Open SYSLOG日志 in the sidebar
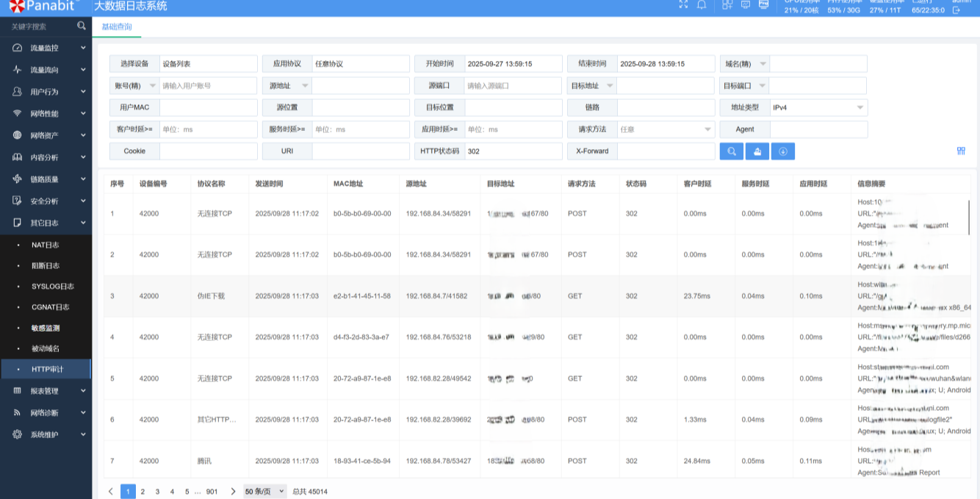This screenshot has width=980, height=499. (x=53, y=287)
